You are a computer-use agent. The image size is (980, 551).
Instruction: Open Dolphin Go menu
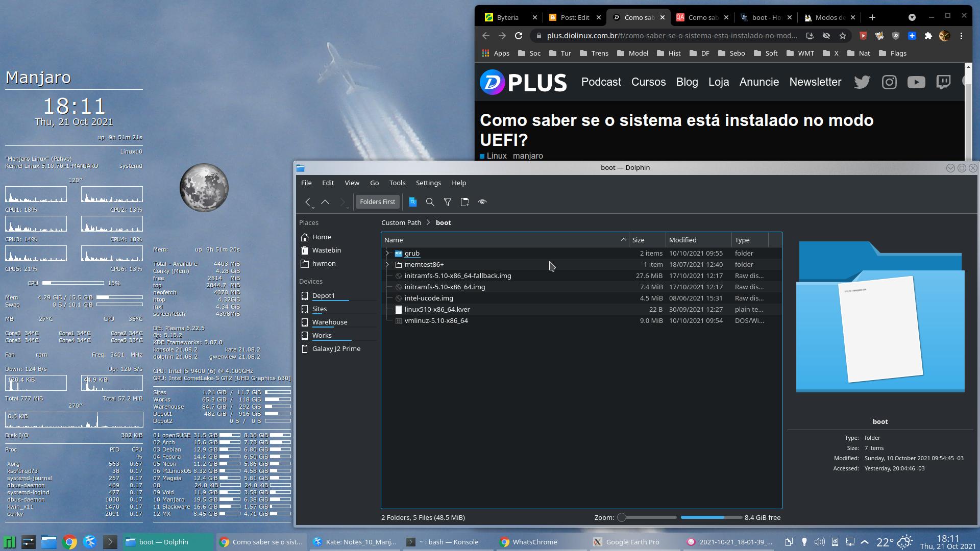click(374, 183)
